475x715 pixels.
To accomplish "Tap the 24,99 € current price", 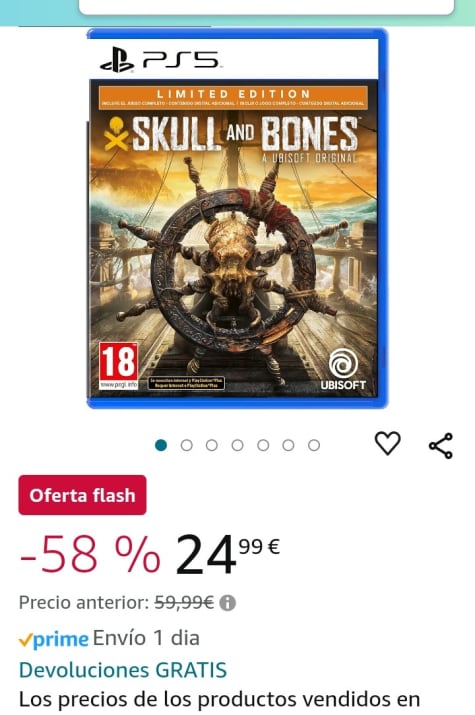I will click(x=227, y=555).
